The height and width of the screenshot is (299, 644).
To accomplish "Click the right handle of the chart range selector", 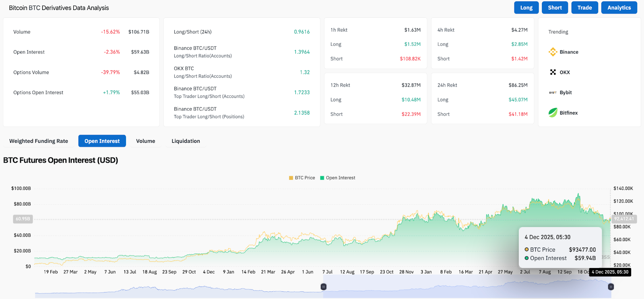I will tap(611, 287).
